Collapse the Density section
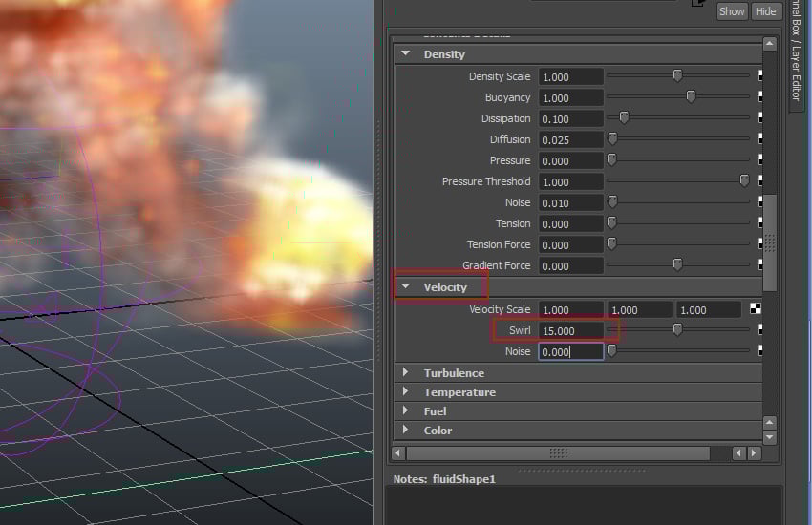 (x=405, y=54)
